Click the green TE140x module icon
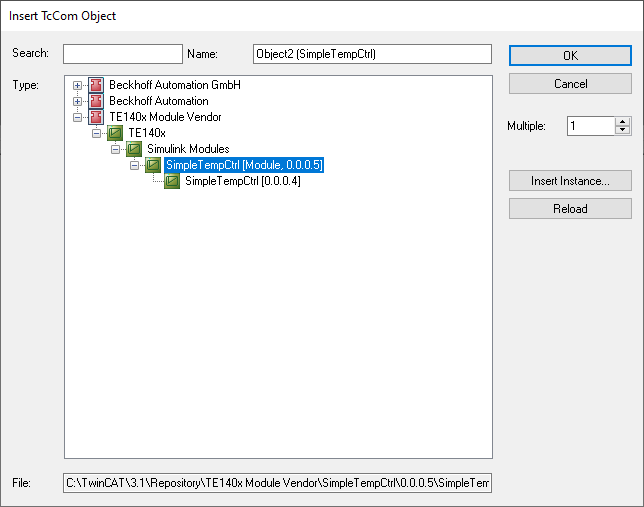The width and height of the screenshot is (644, 507). pos(115,133)
